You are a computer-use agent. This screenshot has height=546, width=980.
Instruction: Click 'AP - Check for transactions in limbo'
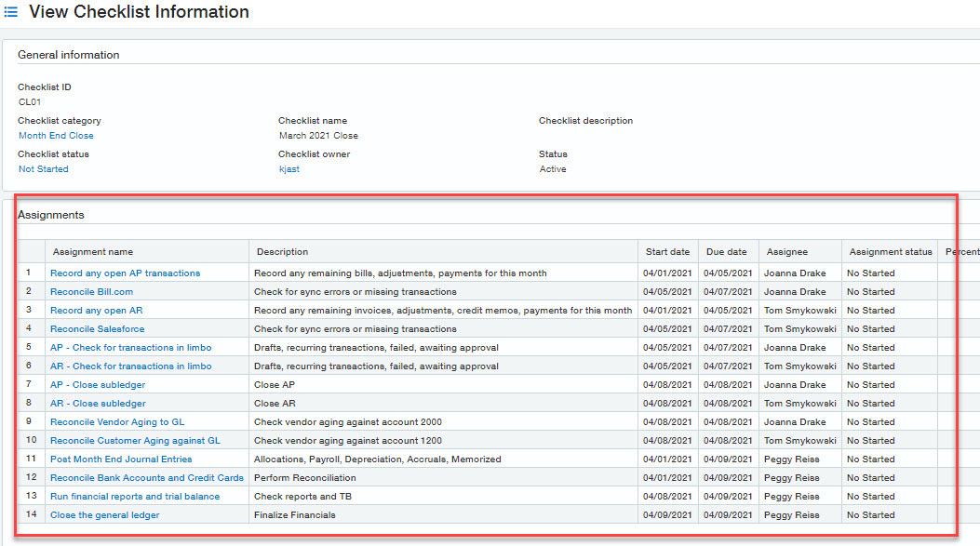pyautogui.click(x=130, y=348)
